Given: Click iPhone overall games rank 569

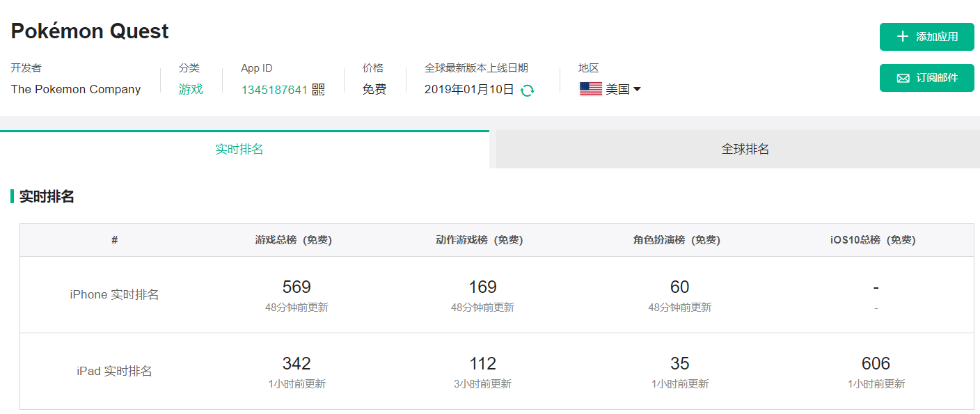Looking at the screenshot, I should click(x=297, y=287).
